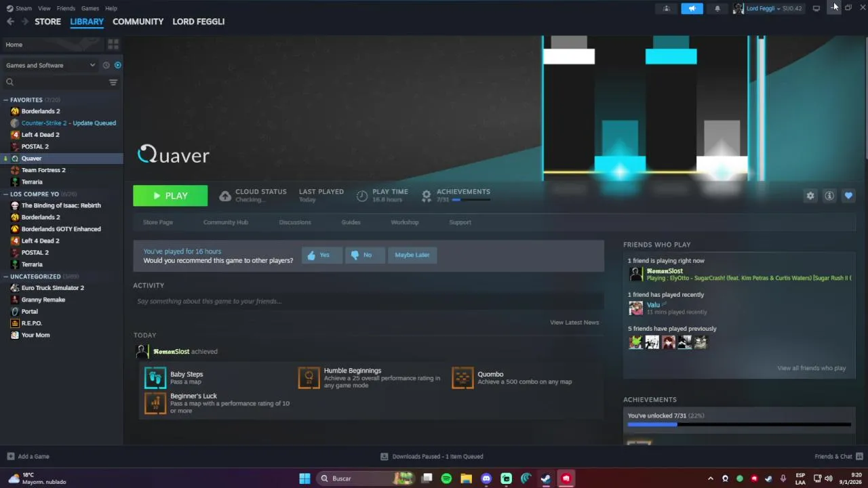Click the thumbs up Yes recommendation button

pyautogui.click(x=321, y=255)
